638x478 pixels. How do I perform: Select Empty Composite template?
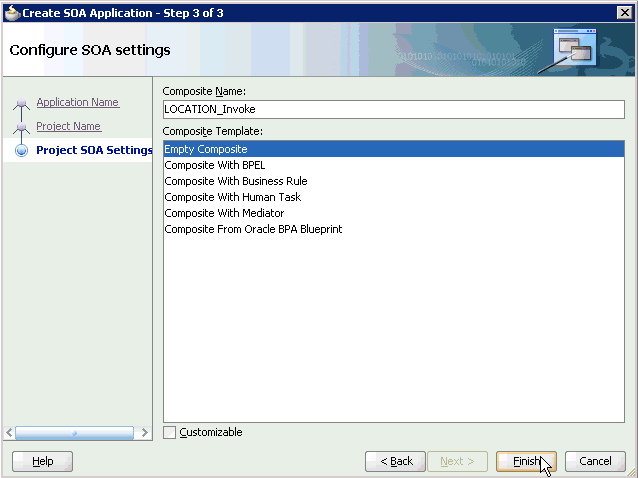coord(393,149)
